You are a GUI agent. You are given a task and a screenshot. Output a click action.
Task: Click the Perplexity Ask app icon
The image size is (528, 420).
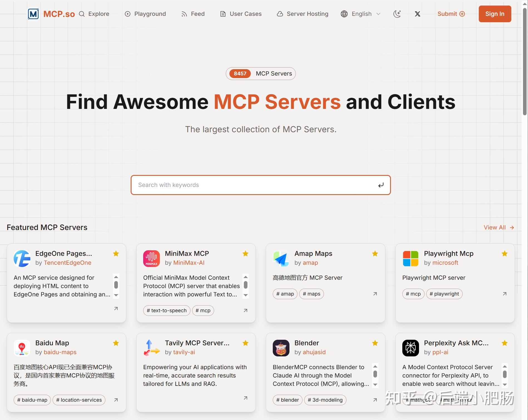point(411,348)
